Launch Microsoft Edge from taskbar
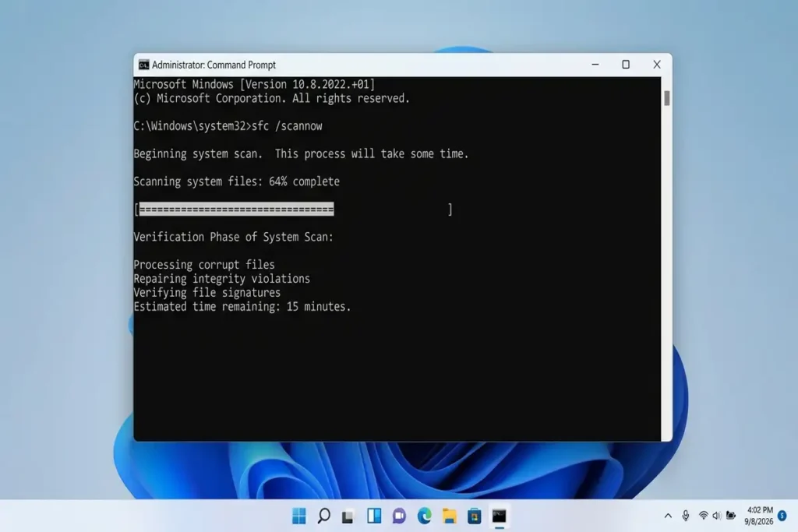 pos(424,516)
